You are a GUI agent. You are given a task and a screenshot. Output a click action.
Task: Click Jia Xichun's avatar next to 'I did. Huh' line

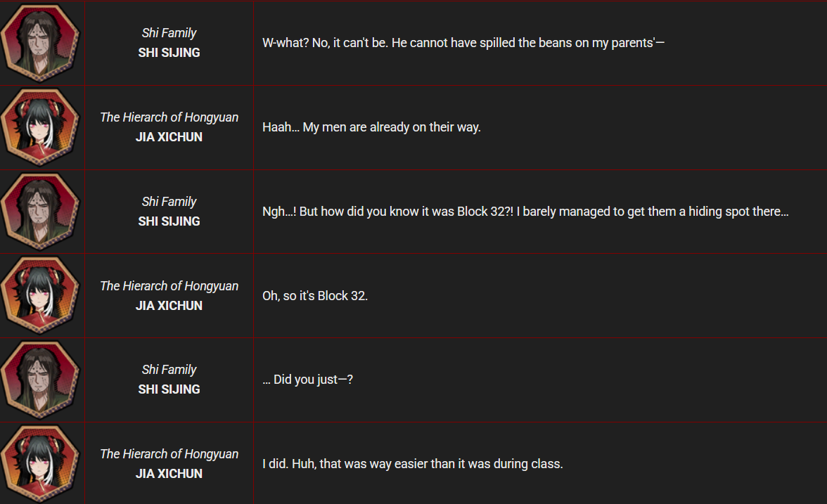pos(41,464)
